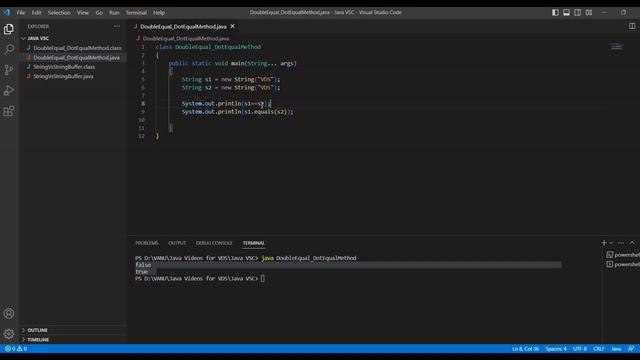Toggle the secondary side bar layout icon
Screen dimensions: 640x360
point(578,12)
